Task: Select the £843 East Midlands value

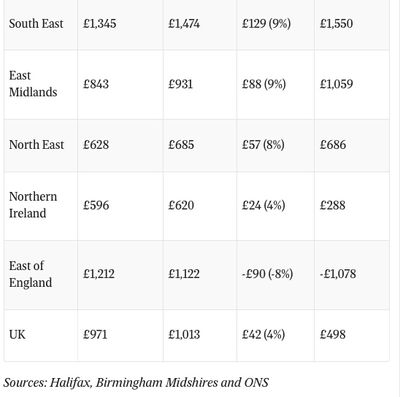Action: [96, 84]
